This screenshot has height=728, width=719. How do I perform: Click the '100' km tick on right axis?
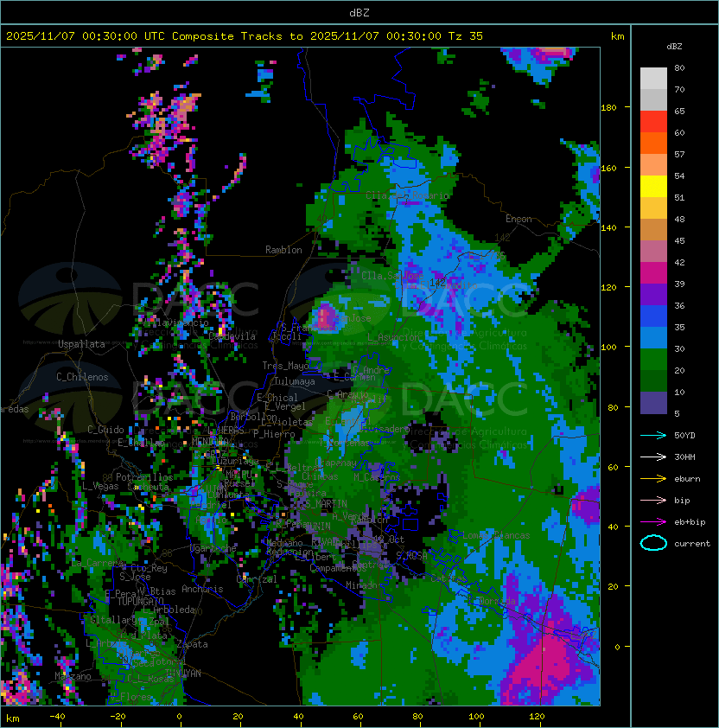click(608, 348)
